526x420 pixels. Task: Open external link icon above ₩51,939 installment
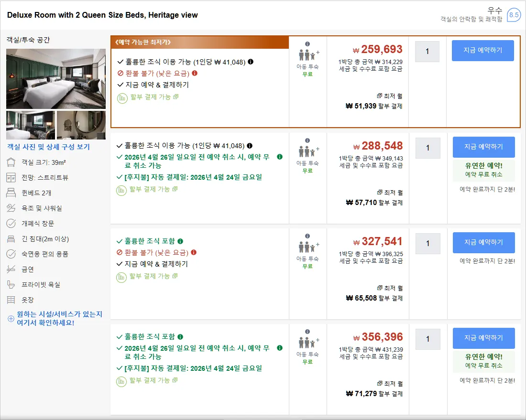click(379, 96)
